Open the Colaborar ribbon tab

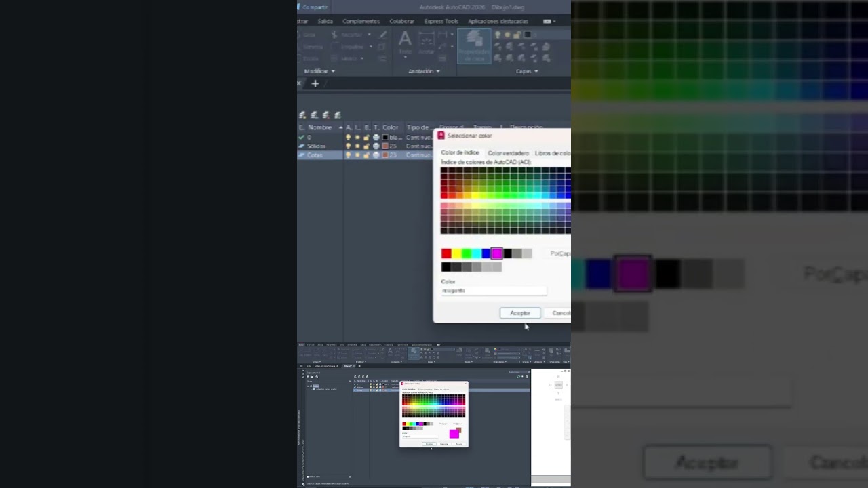click(x=401, y=21)
